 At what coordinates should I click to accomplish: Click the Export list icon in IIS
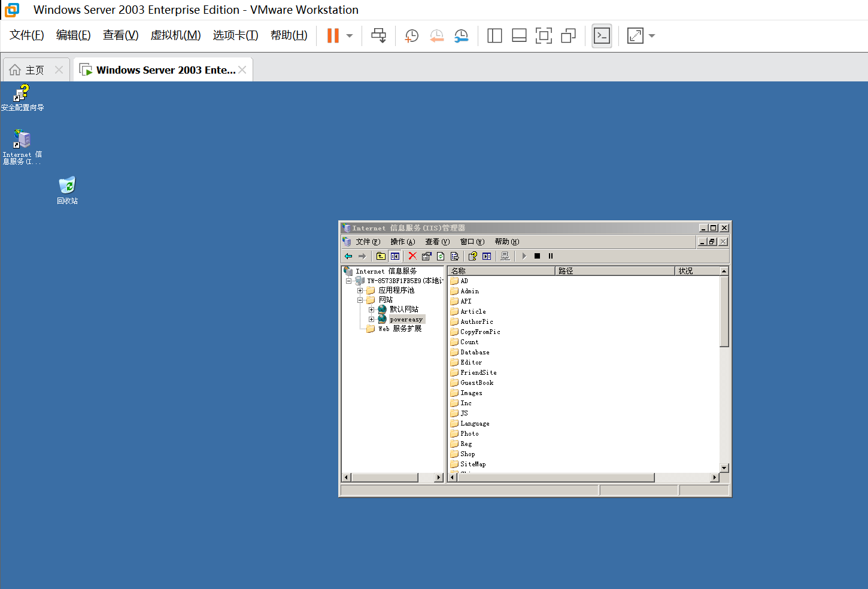(x=454, y=256)
